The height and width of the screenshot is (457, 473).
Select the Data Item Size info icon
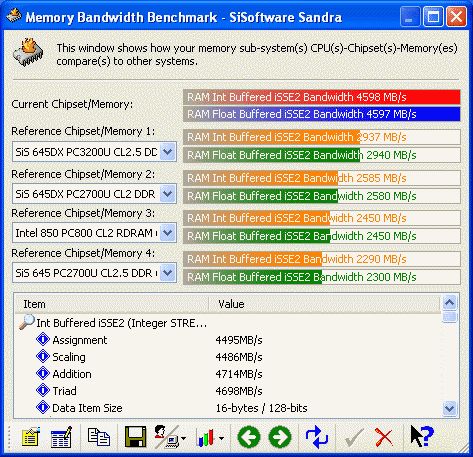43,408
